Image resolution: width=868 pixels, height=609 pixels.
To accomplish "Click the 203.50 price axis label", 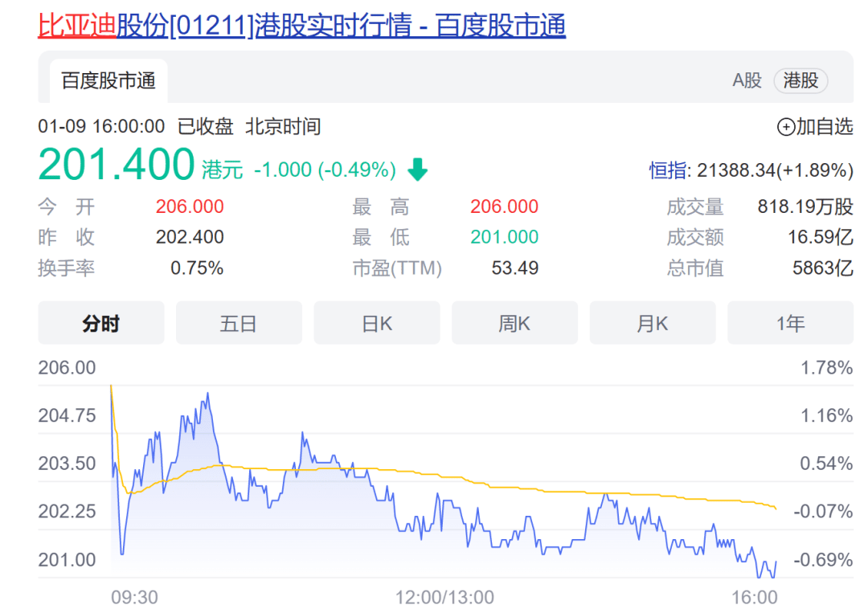I will pos(67,463).
